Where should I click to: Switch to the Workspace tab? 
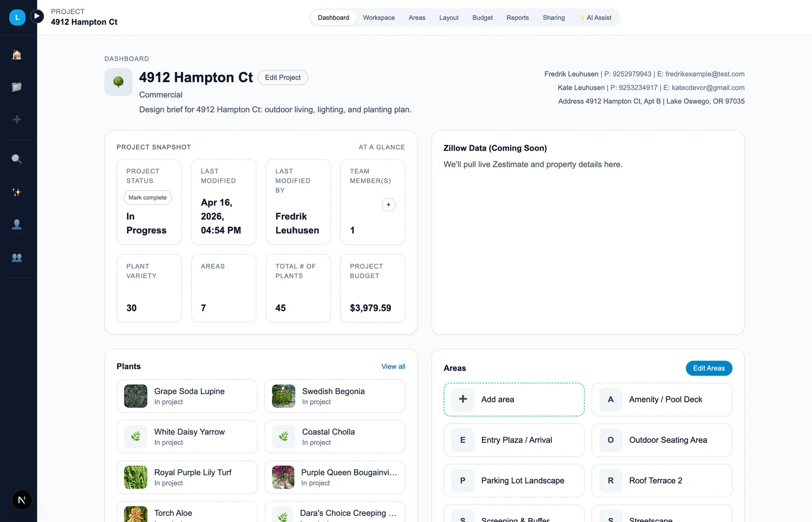(x=379, y=18)
